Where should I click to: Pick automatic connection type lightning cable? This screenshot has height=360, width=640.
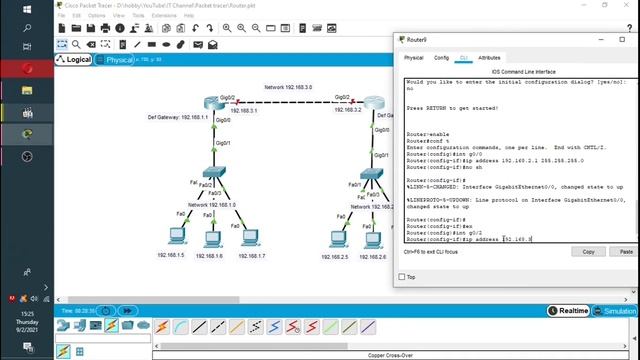pyautogui.click(x=162, y=327)
